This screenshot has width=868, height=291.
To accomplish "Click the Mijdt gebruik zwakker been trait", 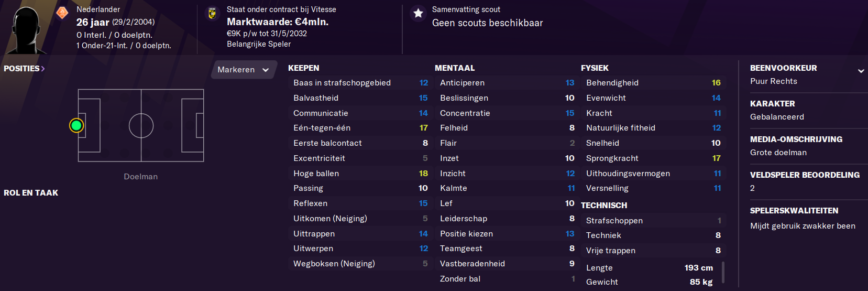I will point(803,226).
